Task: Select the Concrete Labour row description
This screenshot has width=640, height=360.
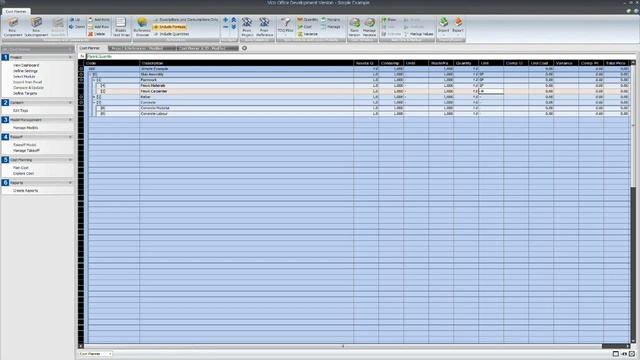Action: (155, 114)
